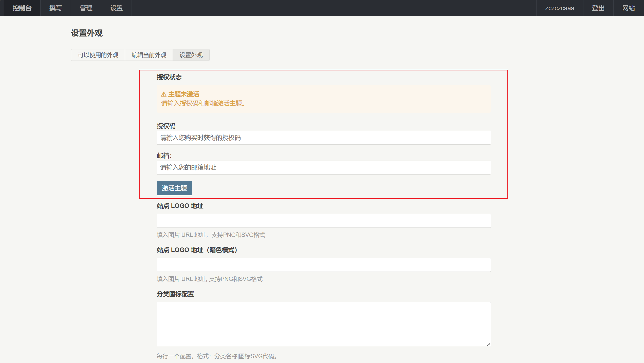The image size is (644, 363).
Task: Click the textarea resize handle corner
Action: [488, 344]
